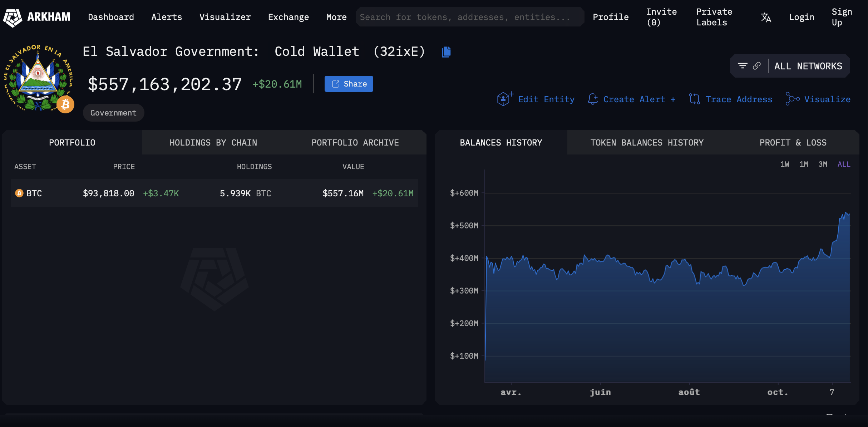Click the Arkham logo icon
This screenshot has width=868, height=427.
(13, 17)
